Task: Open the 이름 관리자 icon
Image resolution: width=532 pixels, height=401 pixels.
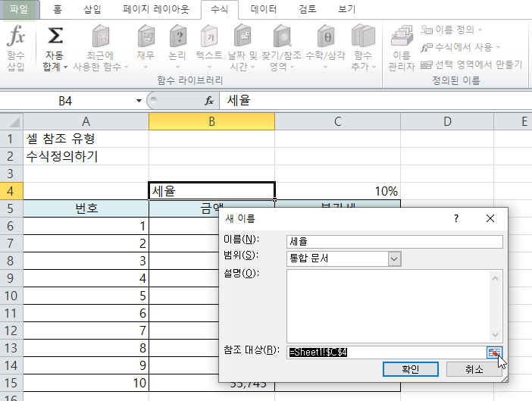Action: pyautogui.click(x=402, y=36)
